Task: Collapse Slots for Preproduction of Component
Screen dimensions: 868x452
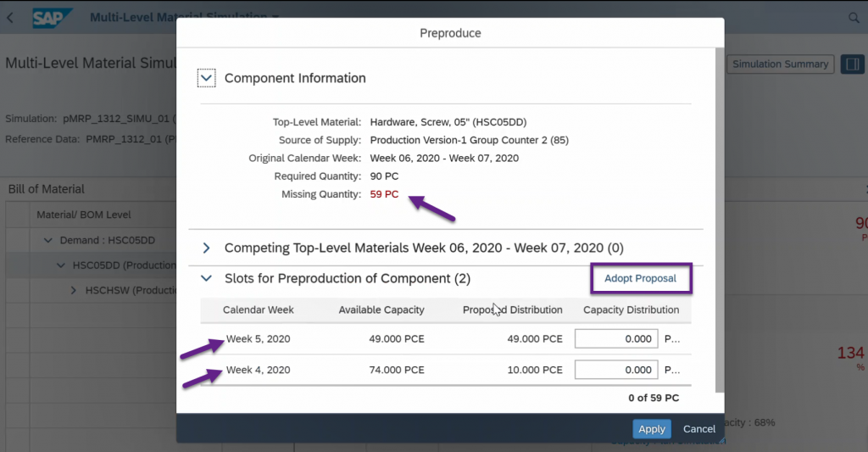Action: pos(207,279)
